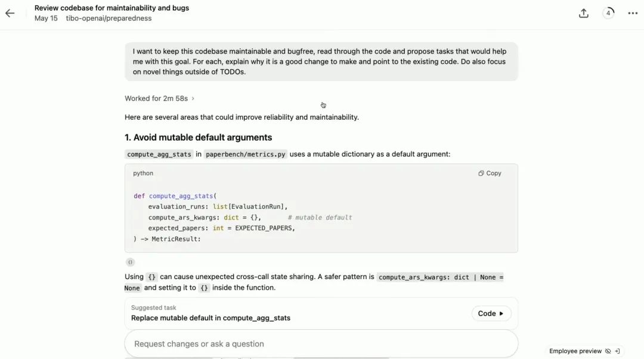Click the user prompt message bubble
This screenshot has height=359, width=644.
[321, 61]
